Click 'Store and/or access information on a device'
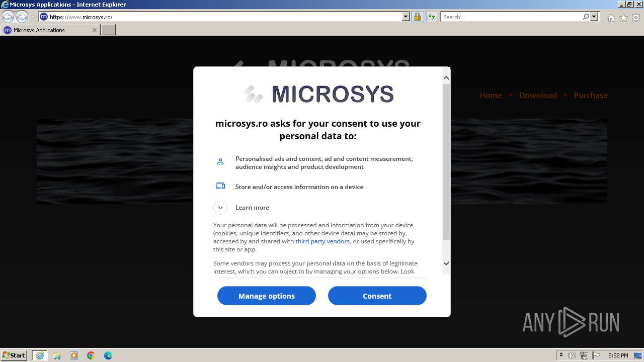 click(299, 187)
